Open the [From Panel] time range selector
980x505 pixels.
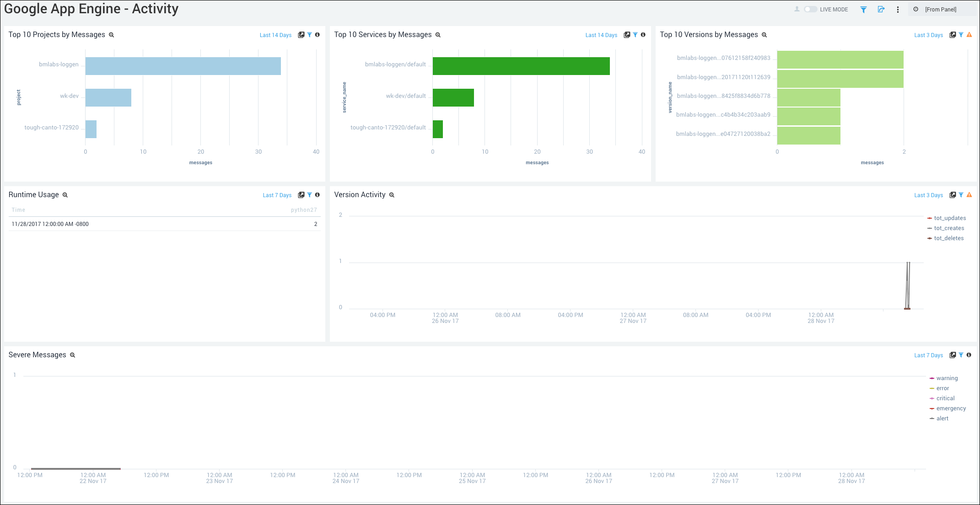(x=941, y=9)
